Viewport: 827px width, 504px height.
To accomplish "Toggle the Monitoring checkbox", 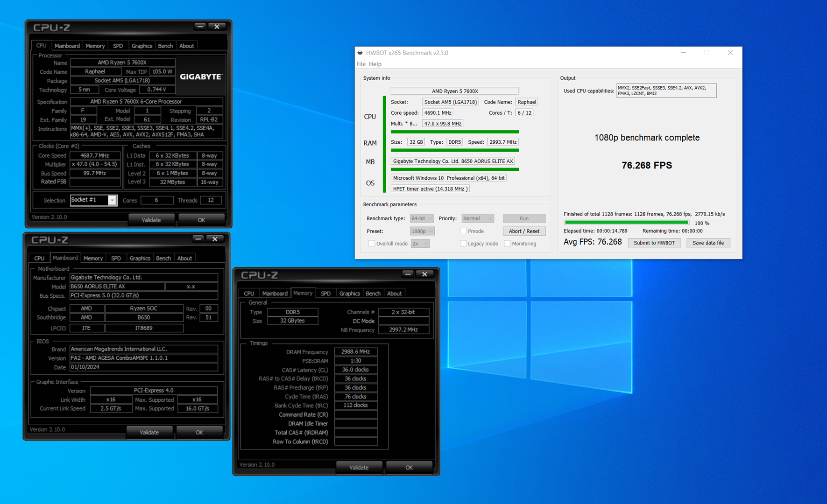I will 507,244.
